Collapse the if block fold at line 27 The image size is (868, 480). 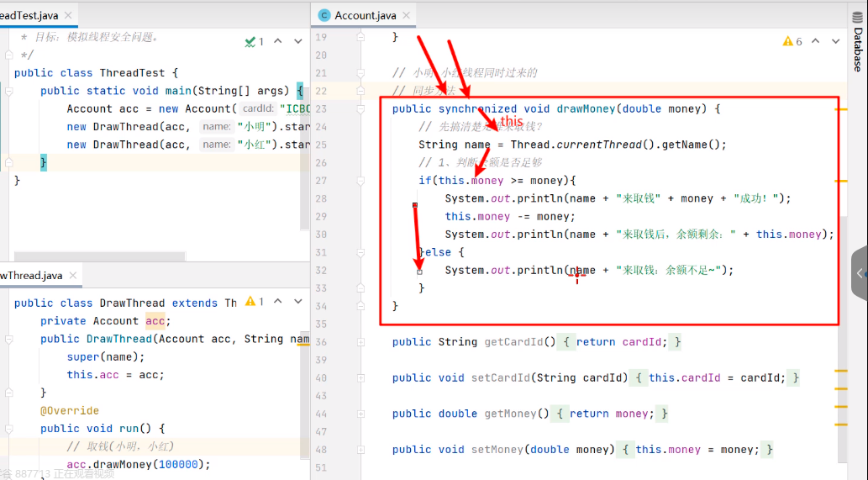pos(361,181)
